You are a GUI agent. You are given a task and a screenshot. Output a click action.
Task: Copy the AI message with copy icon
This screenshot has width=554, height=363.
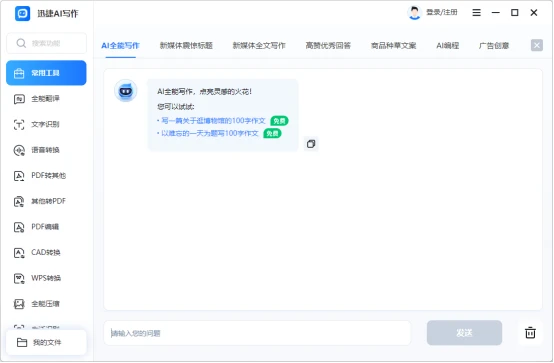tap(311, 144)
